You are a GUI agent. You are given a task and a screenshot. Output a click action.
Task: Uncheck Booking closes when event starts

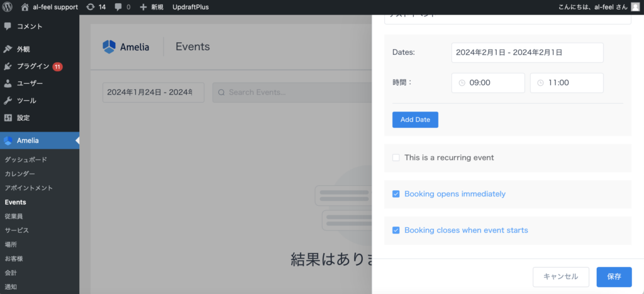396,230
